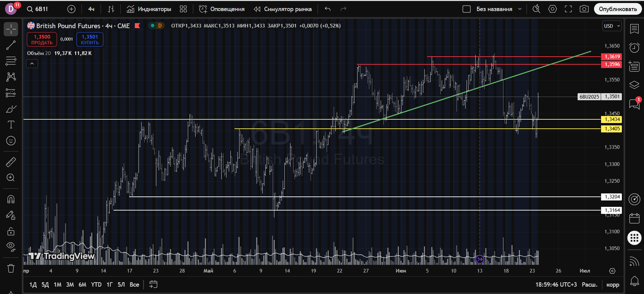Select the trend line drawing tool
The height and width of the screenshot is (294, 644).
tap(11, 45)
